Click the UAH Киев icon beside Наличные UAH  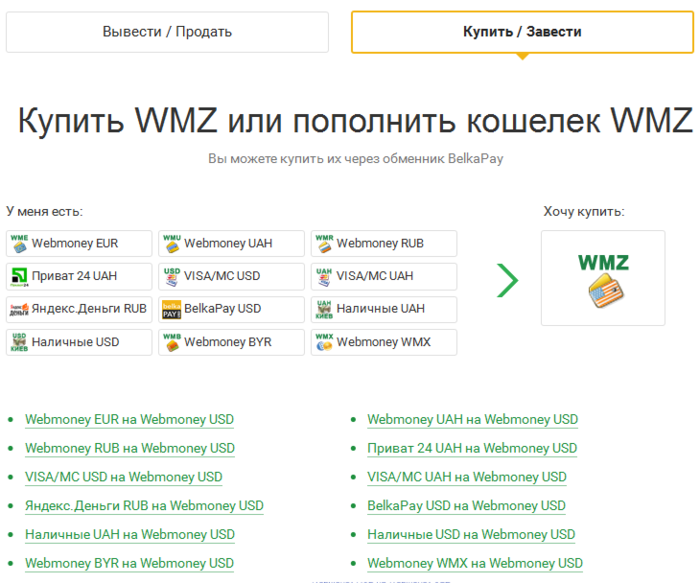pos(325,309)
